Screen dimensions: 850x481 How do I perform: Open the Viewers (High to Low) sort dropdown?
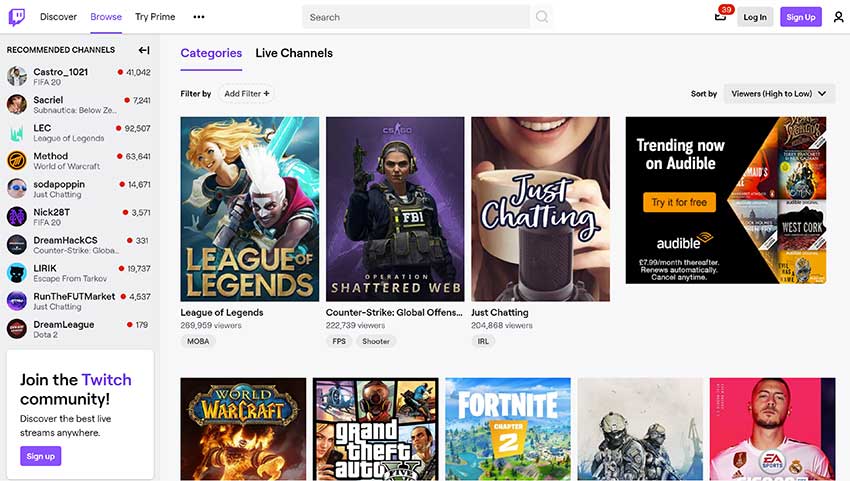[779, 93]
